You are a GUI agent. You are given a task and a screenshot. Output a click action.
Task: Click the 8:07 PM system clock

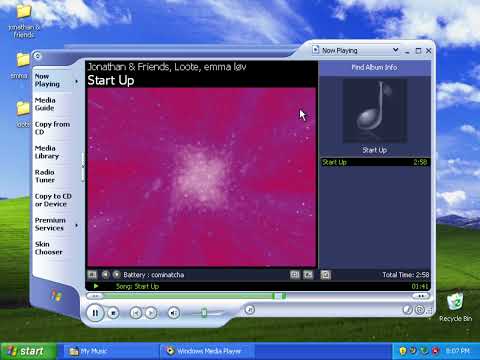tap(457, 351)
